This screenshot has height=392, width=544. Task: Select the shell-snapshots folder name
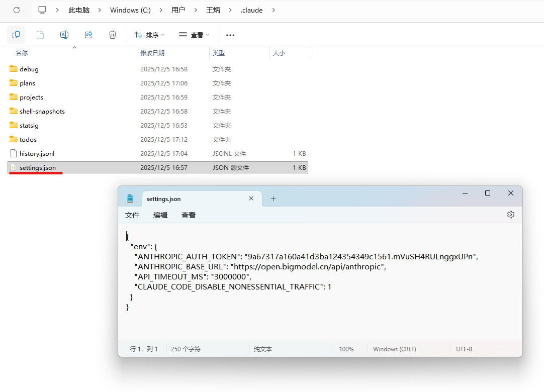point(42,112)
